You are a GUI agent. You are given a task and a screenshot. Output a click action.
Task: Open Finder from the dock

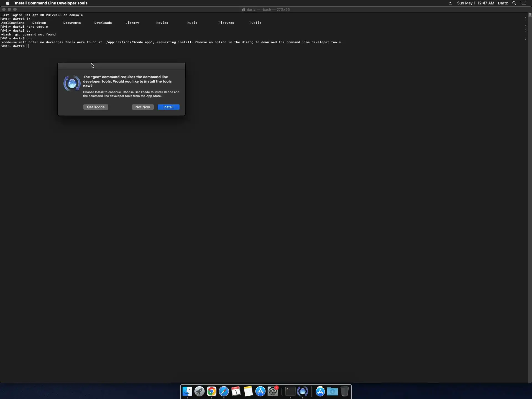187,391
